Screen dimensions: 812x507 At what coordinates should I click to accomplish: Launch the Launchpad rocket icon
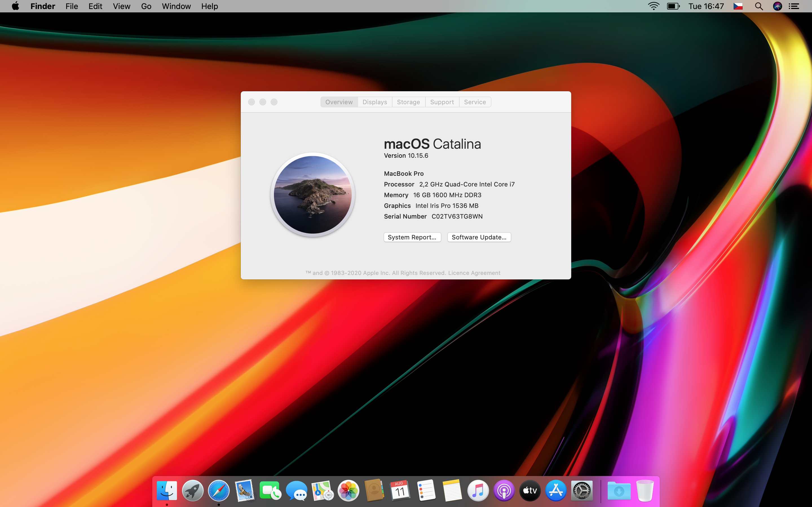tap(193, 491)
